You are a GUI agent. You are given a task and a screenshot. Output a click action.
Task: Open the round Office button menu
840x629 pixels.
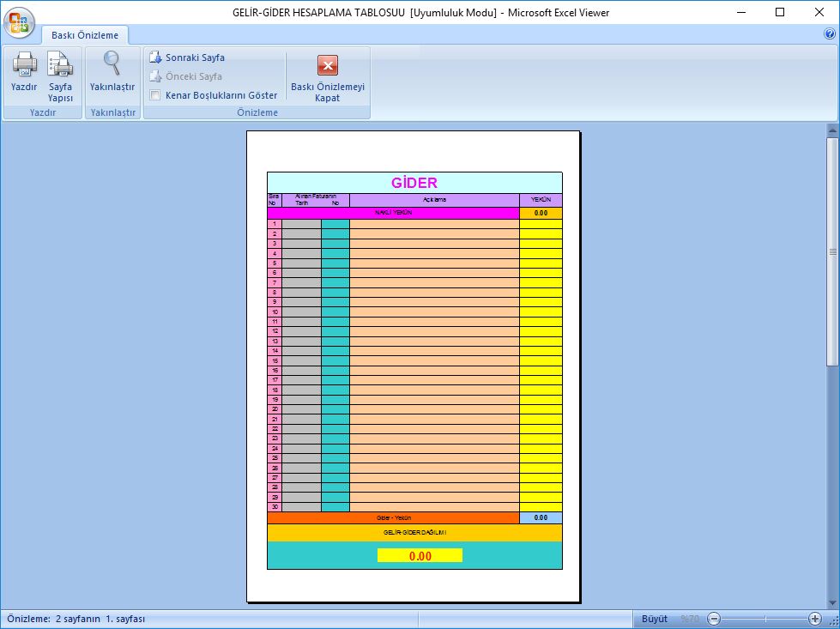(x=20, y=21)
